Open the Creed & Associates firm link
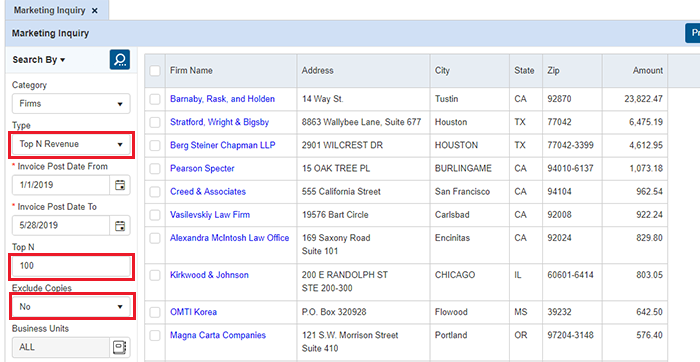 208,192
